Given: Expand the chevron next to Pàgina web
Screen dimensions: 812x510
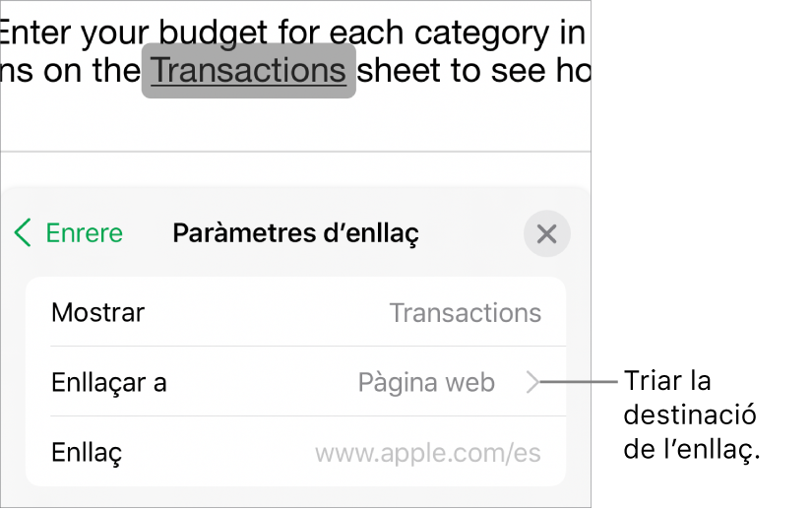Looking at the screenshot, I should pos(532,382).
